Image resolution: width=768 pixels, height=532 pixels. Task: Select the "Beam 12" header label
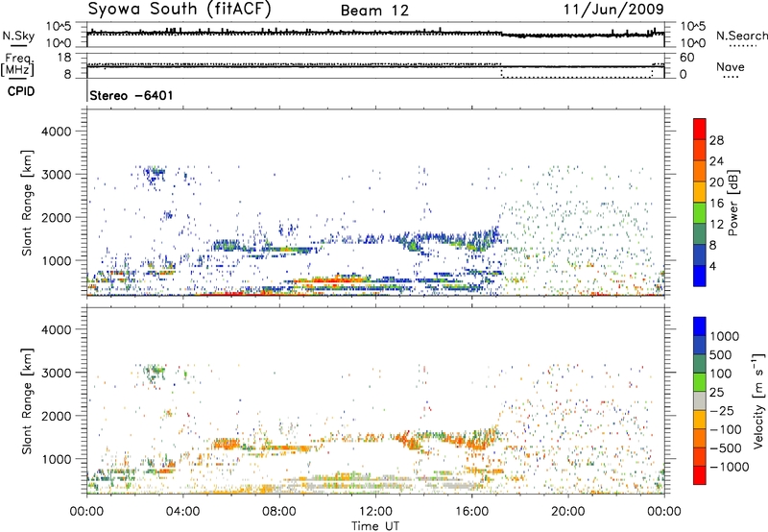click(374, 11)
